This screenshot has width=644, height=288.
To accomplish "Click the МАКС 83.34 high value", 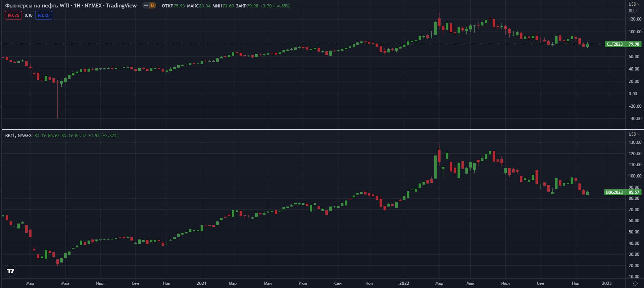I will (x=198, y=6).
